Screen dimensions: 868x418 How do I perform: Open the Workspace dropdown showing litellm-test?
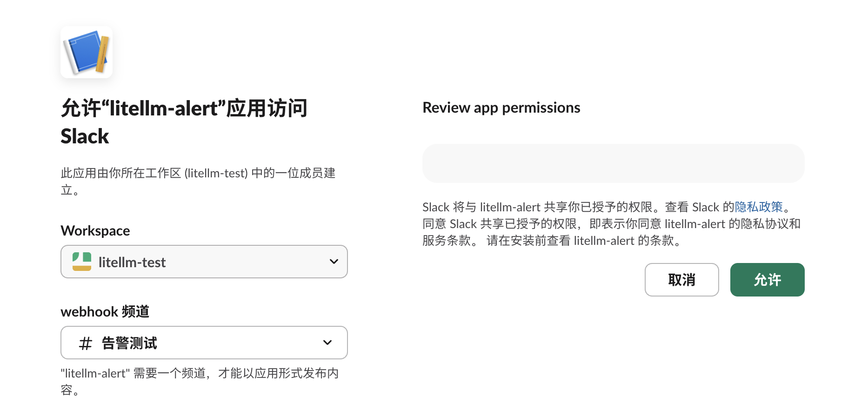point(204,262)
